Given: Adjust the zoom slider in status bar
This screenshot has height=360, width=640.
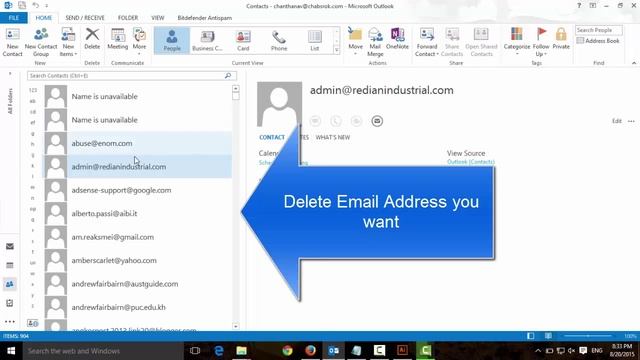Looking at the screenshot, I should point(588,336).
